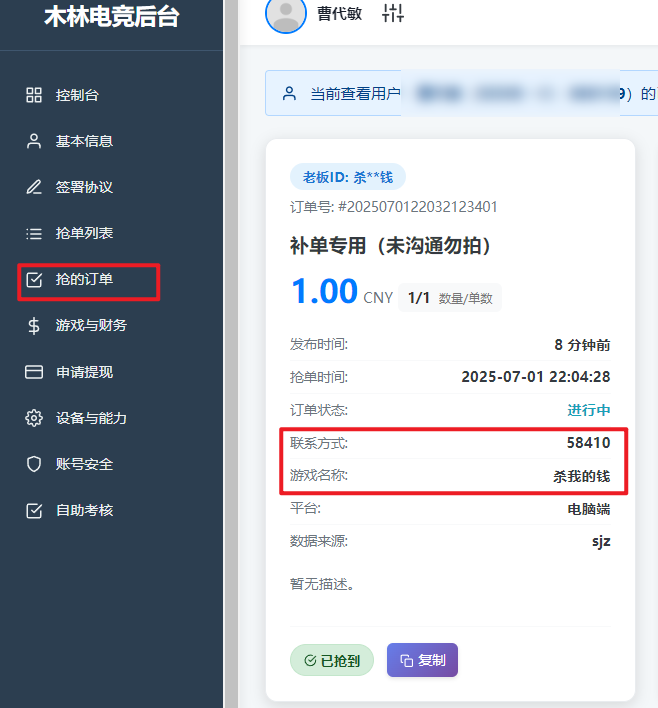Click the 签署协议 pen icon
Viewport: 658px width, 708px height.
click(x=34, y=187)
